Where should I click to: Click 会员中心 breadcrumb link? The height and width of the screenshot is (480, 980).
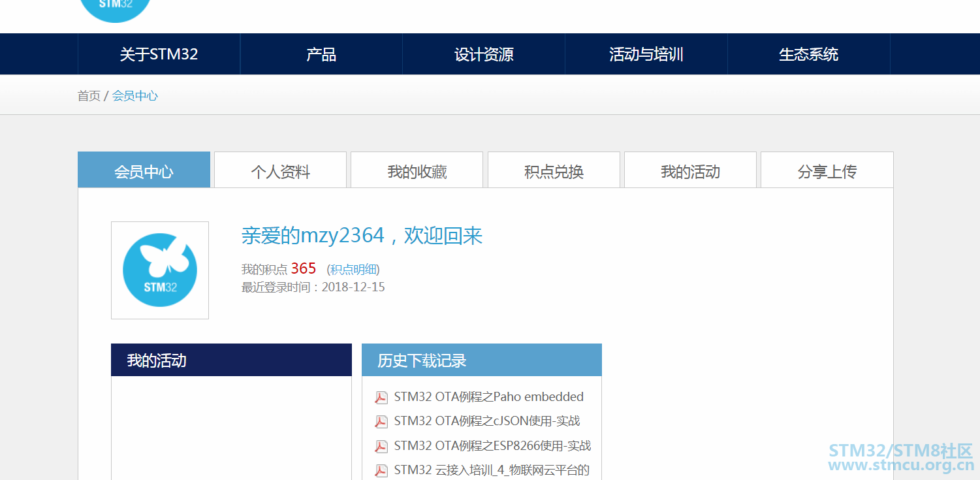point(135,96)
